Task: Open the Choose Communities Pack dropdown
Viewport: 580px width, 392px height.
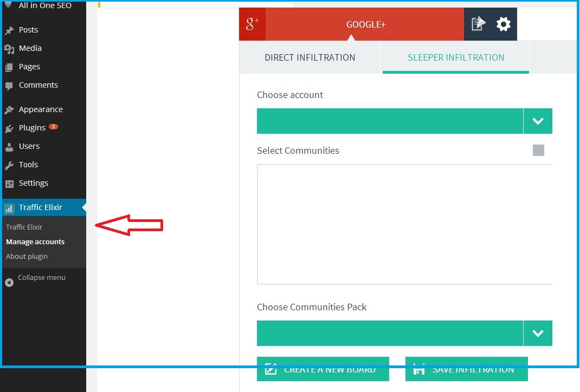Action: click(404, 334)
